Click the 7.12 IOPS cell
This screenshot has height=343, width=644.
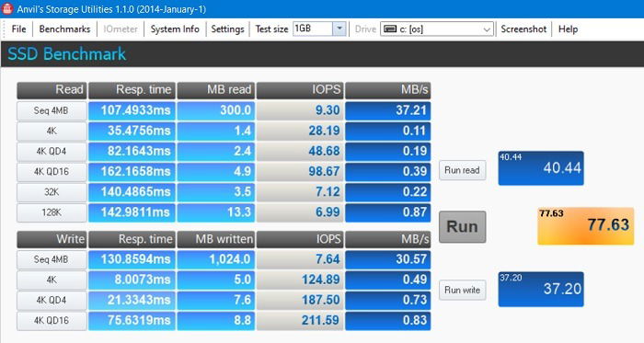click(300, 192)
